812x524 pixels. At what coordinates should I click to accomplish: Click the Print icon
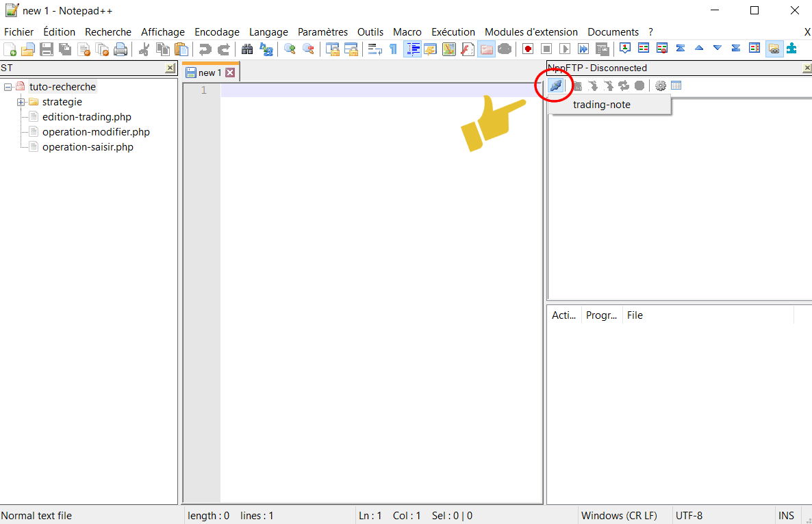(x=120, y=49)
